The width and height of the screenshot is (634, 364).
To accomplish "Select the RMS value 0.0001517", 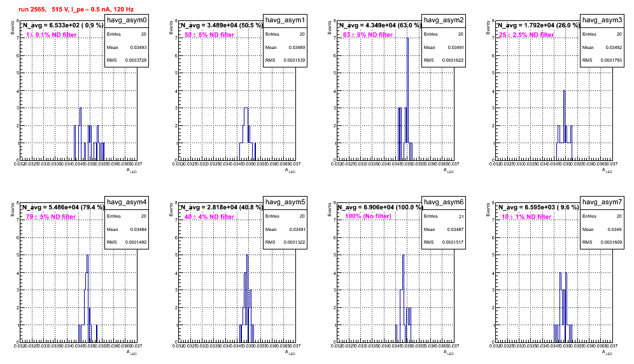I will [453, 242].
